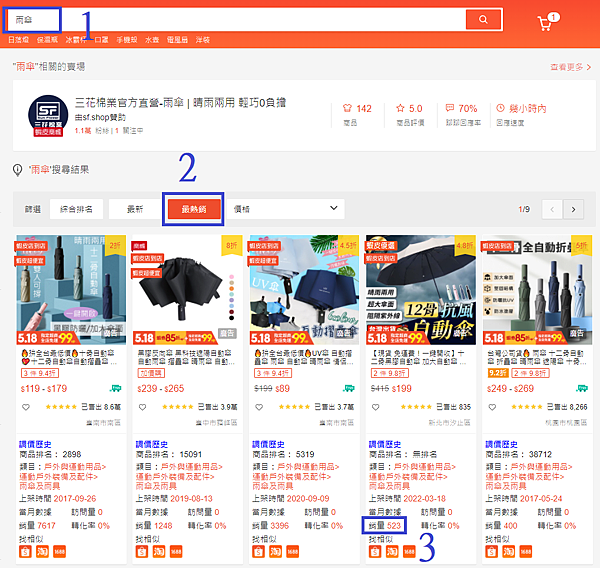Open the navy UV umbrella 4.5折 image
The height and width of the screenshot is (568, 600).
(x=304, y=290)
